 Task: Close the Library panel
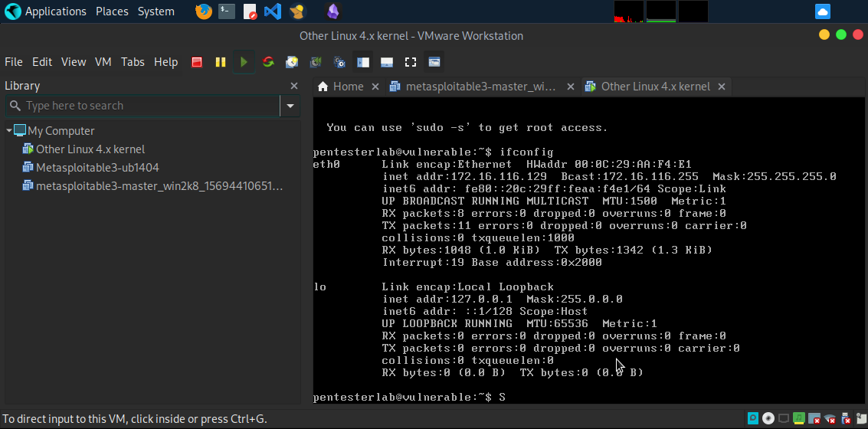coord(294,86)
